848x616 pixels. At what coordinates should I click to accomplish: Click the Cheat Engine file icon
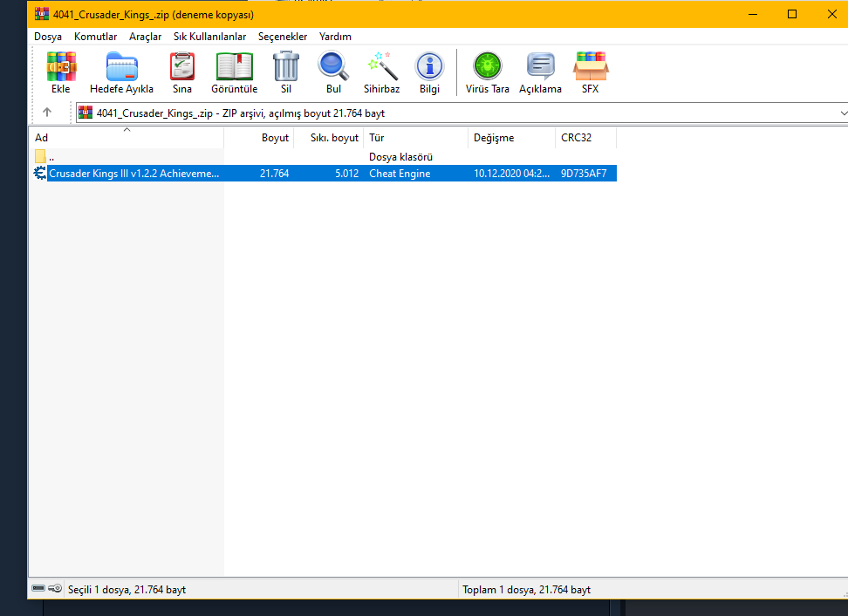coord(40,173)
